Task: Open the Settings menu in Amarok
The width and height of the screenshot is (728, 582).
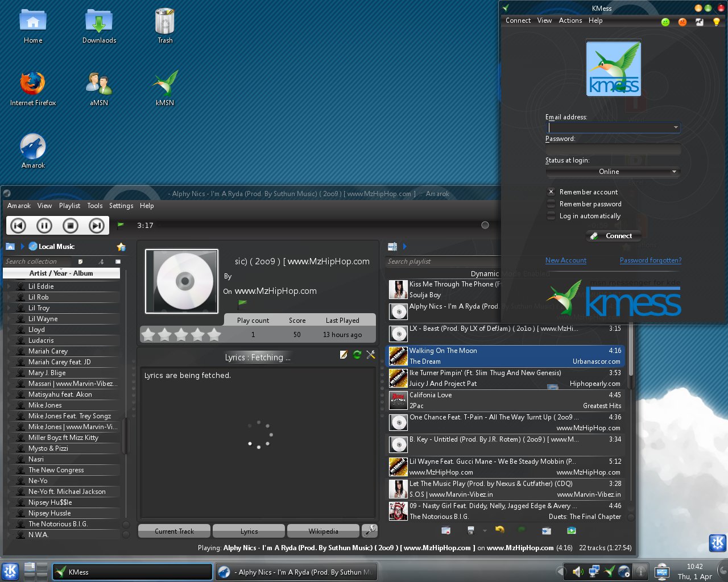Action: click(121, 206)
